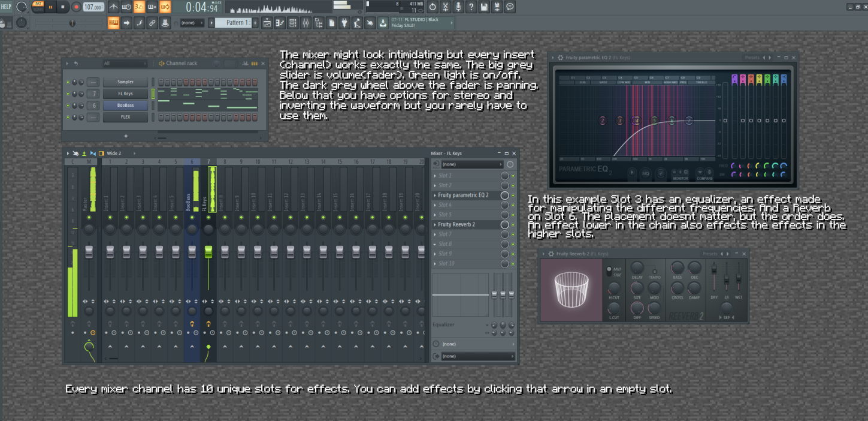Click the microphone one-click recording icon

tap(458, 7)
